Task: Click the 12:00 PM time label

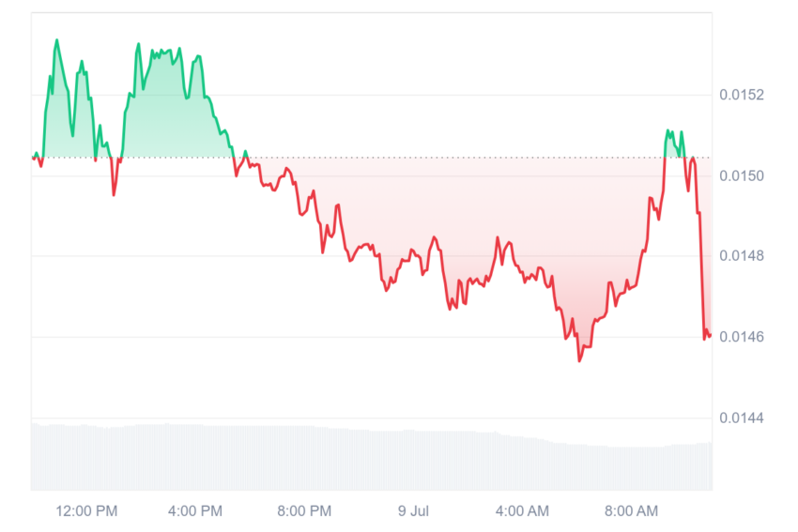Action: pos(86,511)
